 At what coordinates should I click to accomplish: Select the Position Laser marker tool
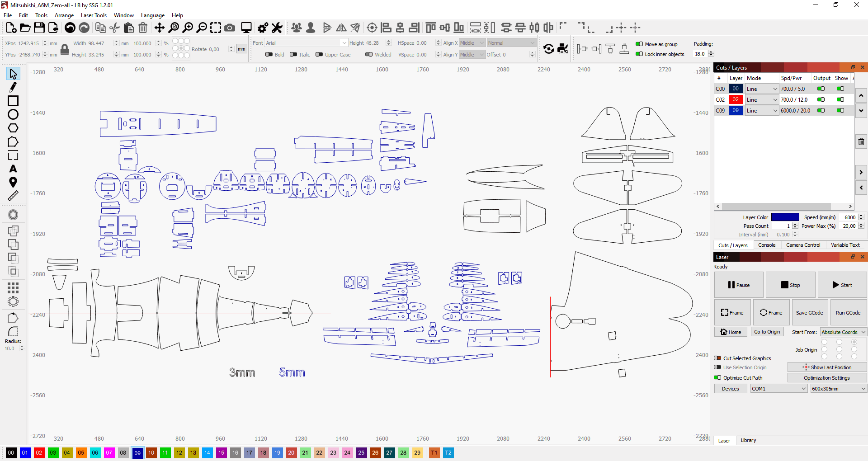click(x=13, y=182)
